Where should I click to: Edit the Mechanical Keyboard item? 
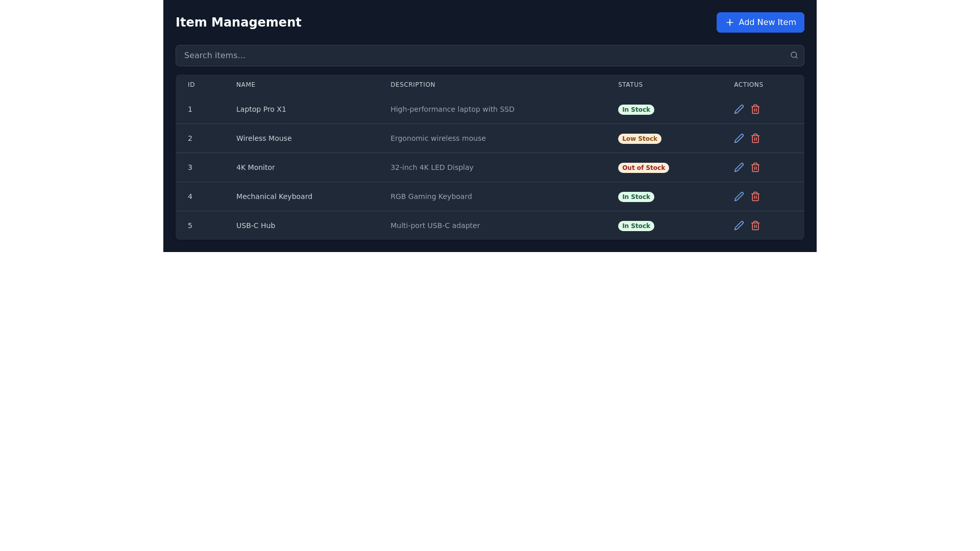click(739, 196)
